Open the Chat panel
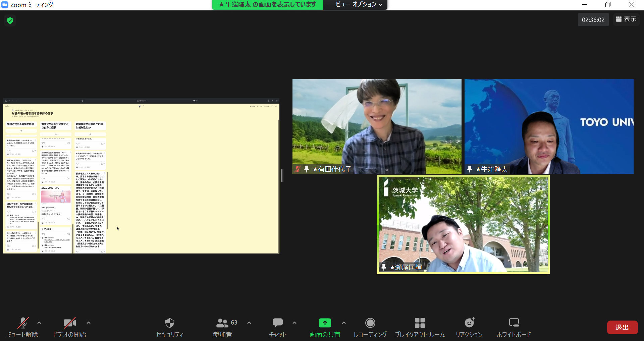The image size is (644, 341). click(277, 323)
